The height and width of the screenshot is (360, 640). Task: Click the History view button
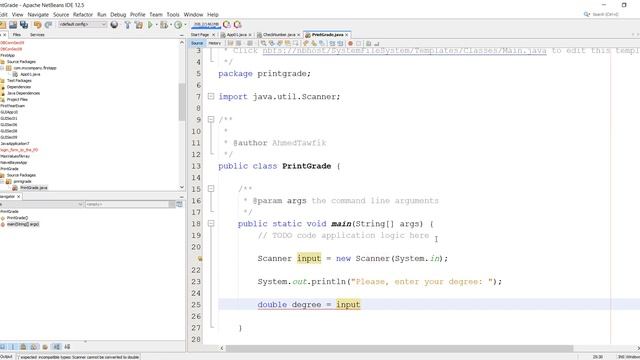[215, 43]
